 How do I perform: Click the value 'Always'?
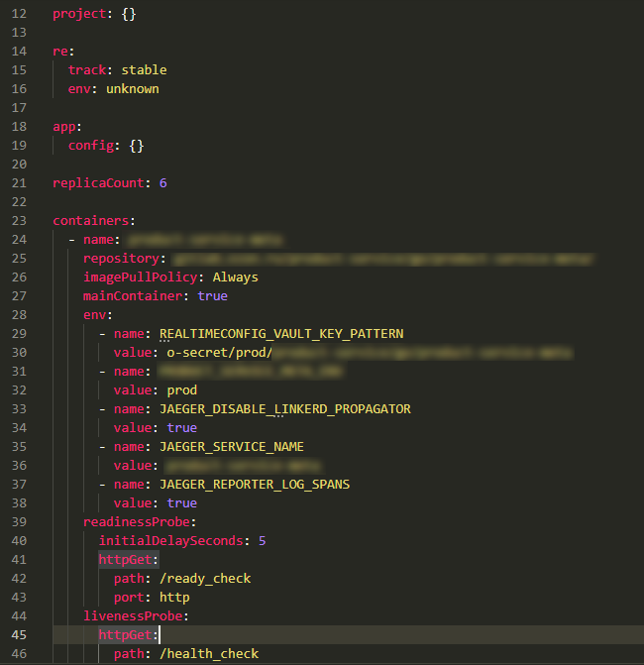235,277
